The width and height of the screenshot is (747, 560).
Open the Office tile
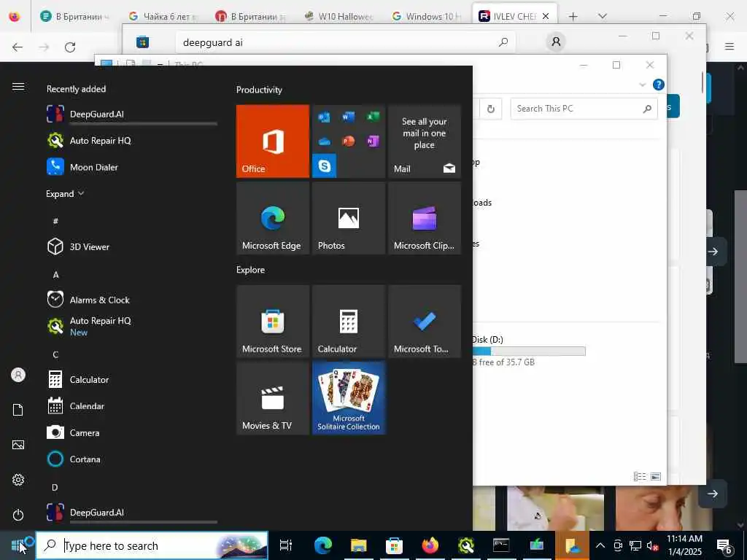pyautogui.click(x=273, y=141)
